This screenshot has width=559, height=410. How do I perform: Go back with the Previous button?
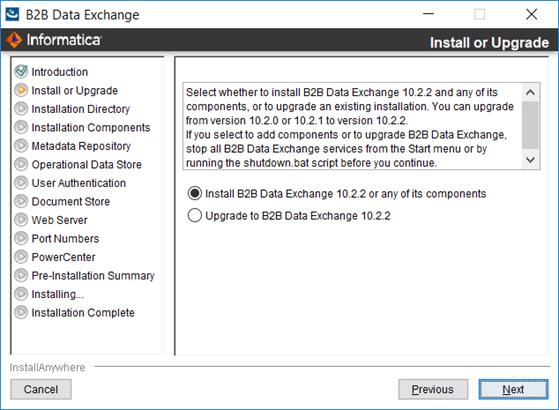(x=433, y=389)
